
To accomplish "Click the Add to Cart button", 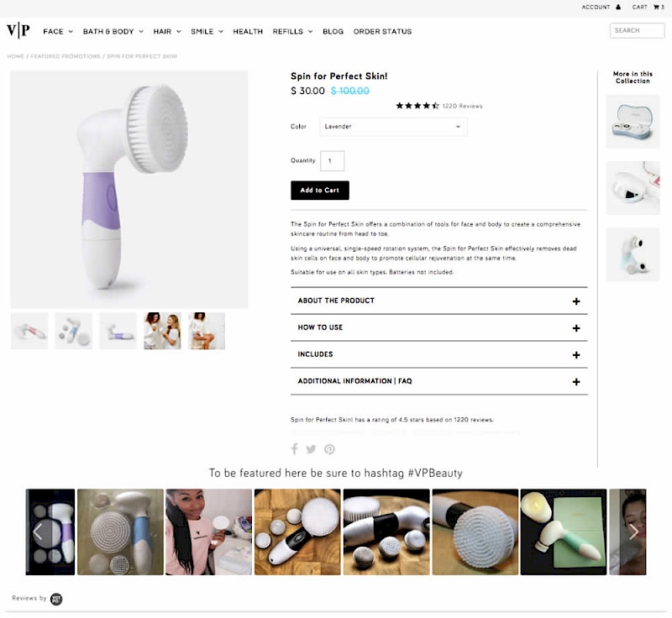I will (x=320, y=190).
